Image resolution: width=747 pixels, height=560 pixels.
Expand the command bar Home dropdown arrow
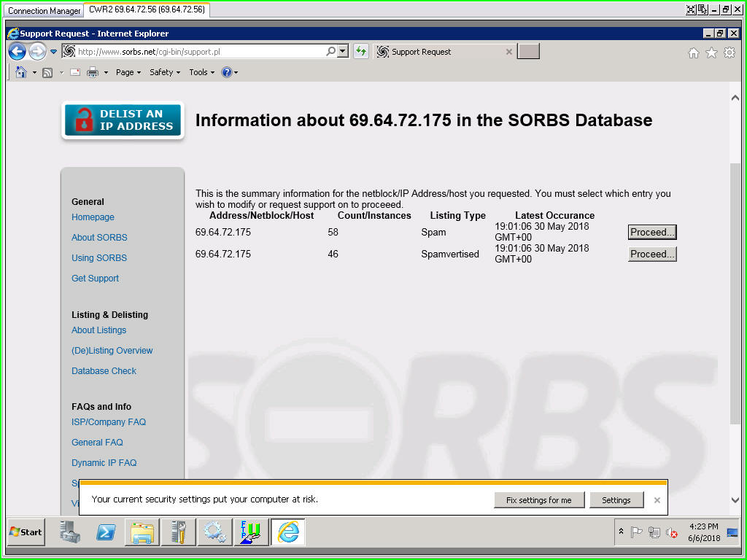(34, 73)
